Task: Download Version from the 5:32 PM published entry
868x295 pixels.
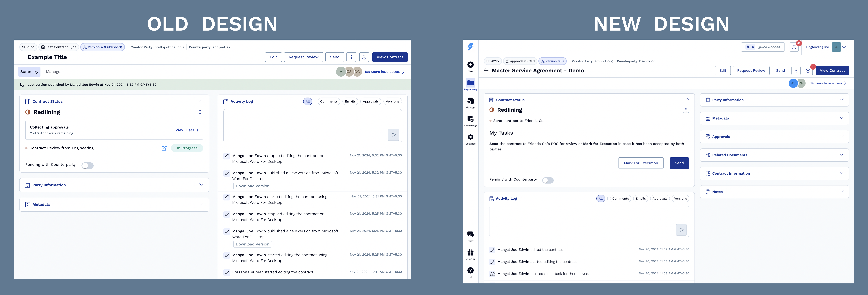Action: pyautogui.click(x=252, y=186)
